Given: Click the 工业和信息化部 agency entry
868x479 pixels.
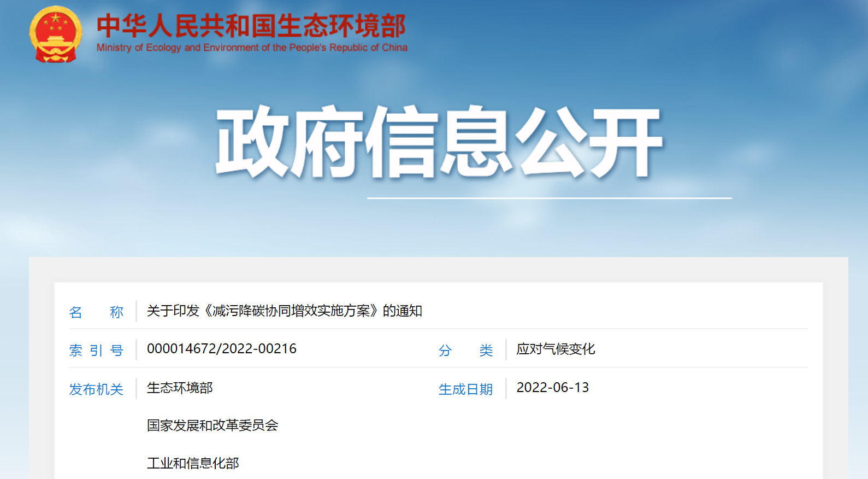Looking at the screenshot, I should click(193, 464).
